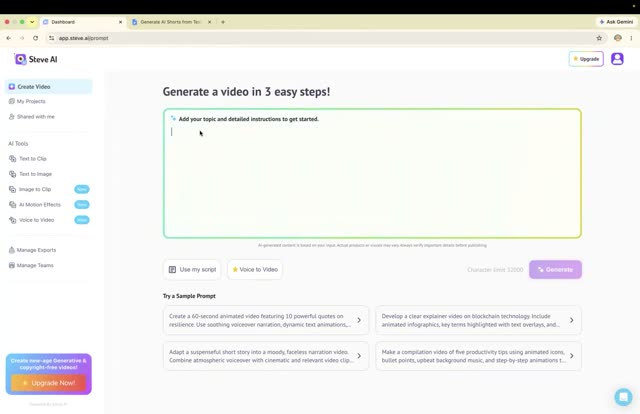Open the tab search dropdown arrow
640x414 pixels.
click(32, 22)
